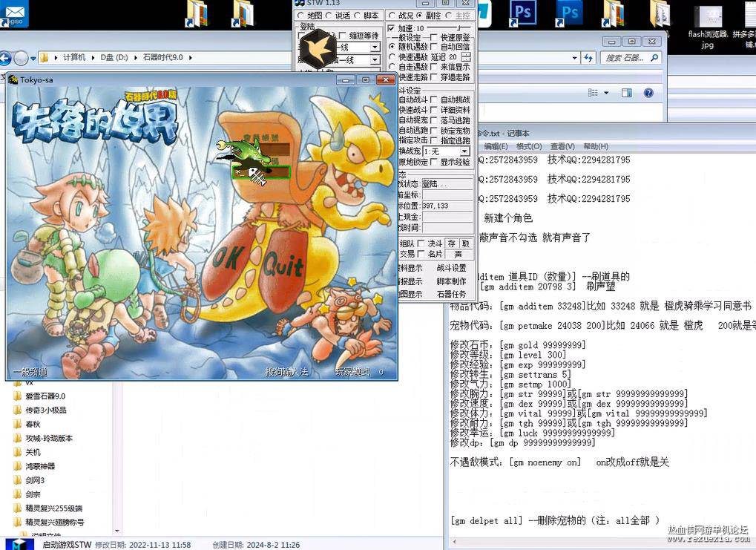Open the 编辑(E) menu in Notepad
The width and height of the screenshot is (756, 550).
click(496, 146)
